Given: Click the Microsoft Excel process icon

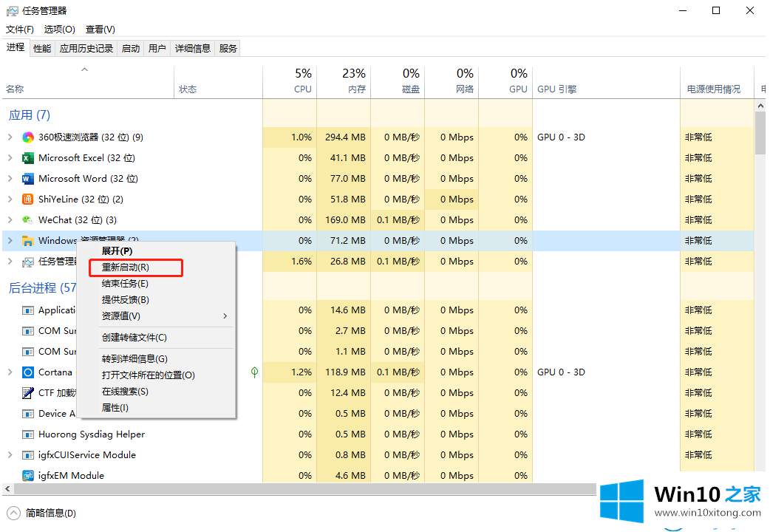Looking at the screenshot, I should [x=28, y=158].
